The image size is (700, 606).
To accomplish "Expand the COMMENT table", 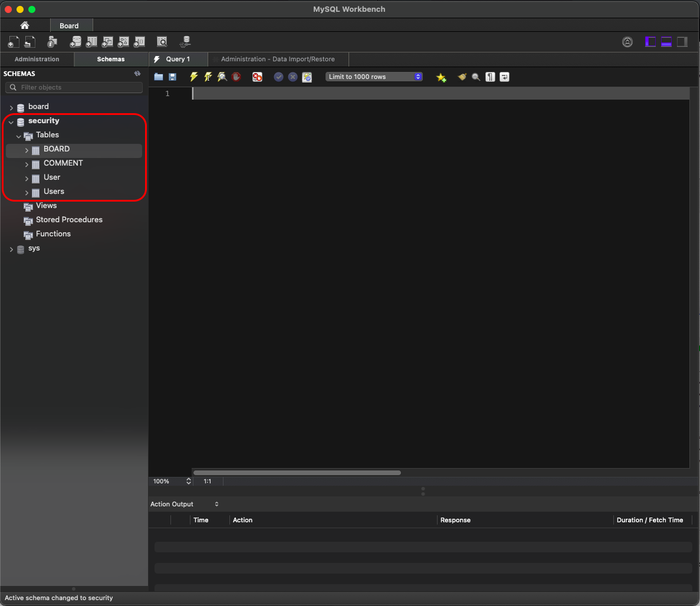I will pyautogui.click(x=27, y=164).
